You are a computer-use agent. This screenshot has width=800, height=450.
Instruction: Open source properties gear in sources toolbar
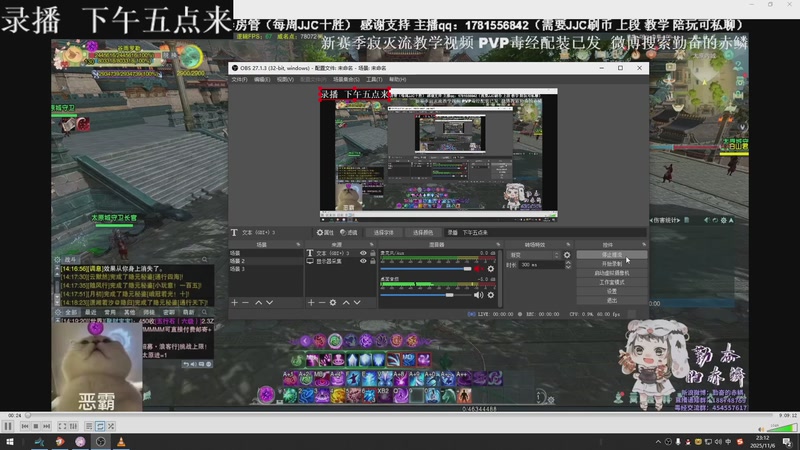coord(333,303)
